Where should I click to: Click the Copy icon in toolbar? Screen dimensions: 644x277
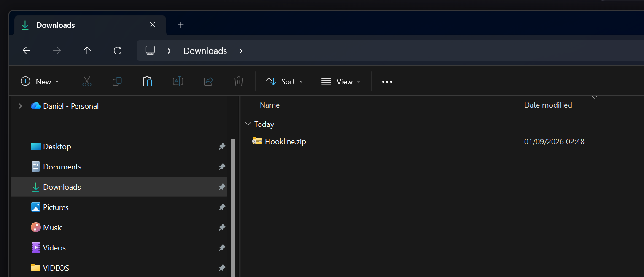(117, 81)
